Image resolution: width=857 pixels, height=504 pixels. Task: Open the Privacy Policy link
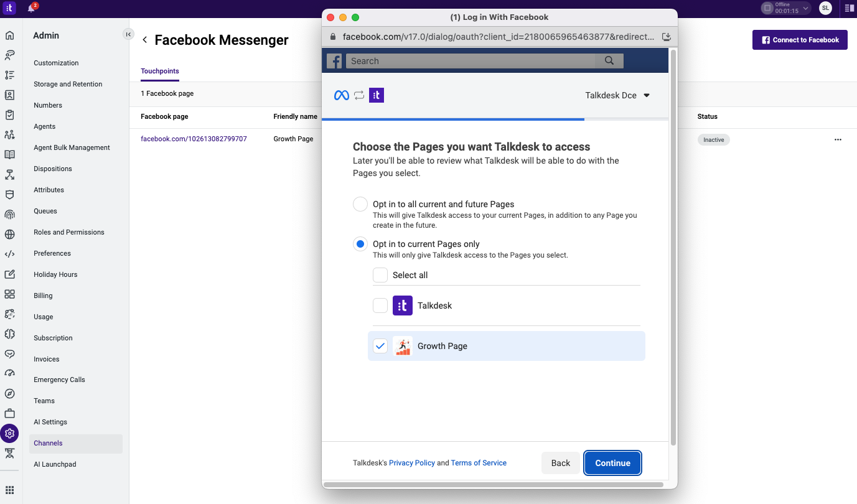pyautogui.click(x=412, y=463)
